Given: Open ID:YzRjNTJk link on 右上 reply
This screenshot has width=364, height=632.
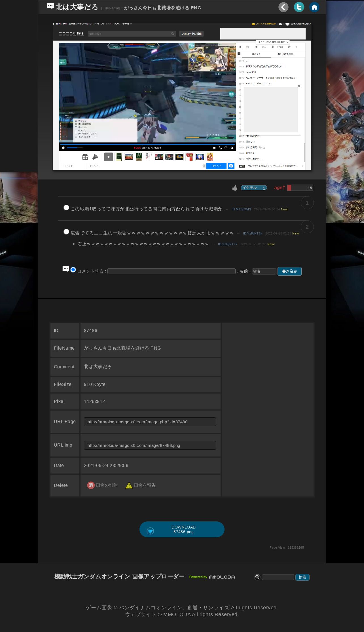Looking at the screenshot, I should pos(228,244).
